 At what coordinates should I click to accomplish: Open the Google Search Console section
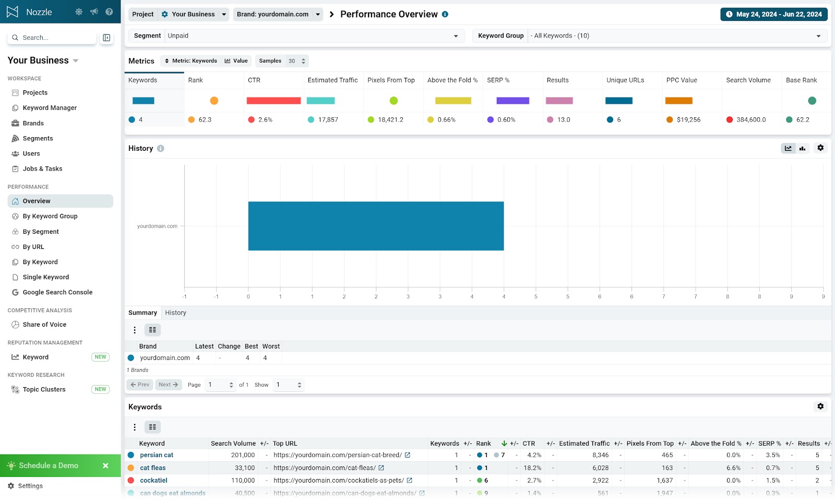[x=58, y=292]
